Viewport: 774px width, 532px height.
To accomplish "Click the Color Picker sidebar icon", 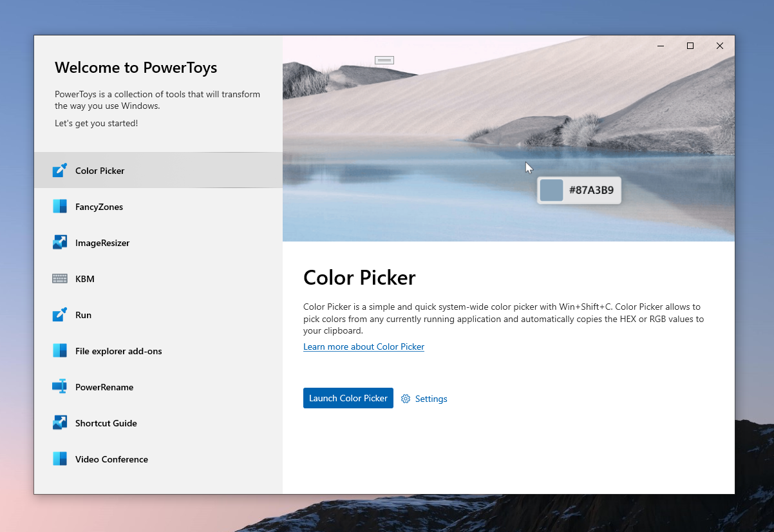I will pos(60,171).
